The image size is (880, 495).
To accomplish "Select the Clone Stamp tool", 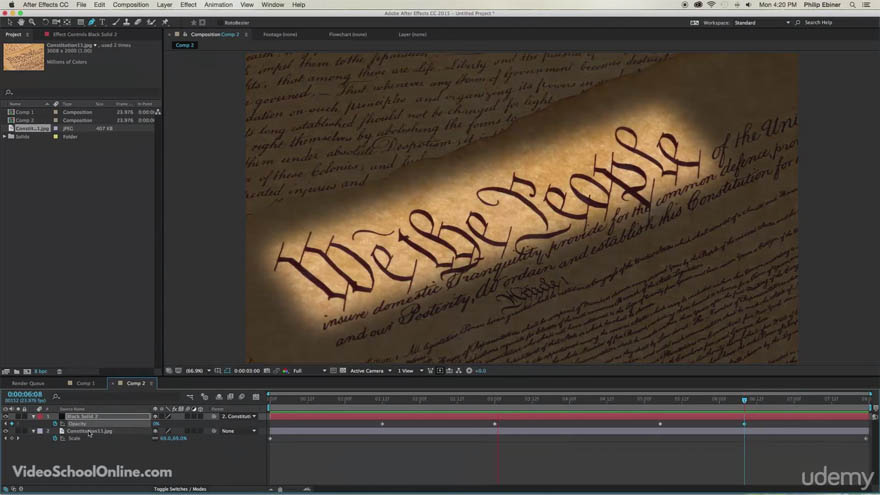I will (x=126, y=22).
